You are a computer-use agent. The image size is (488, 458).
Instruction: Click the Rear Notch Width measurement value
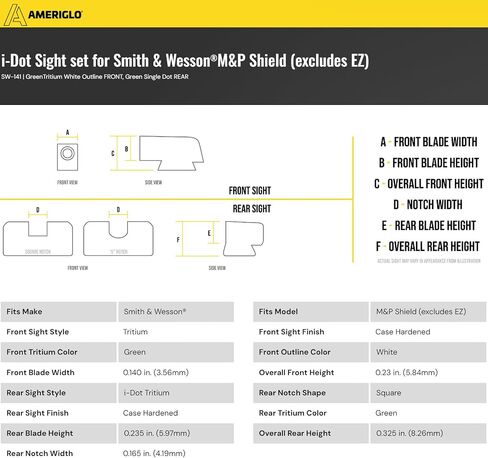[154, 453]
